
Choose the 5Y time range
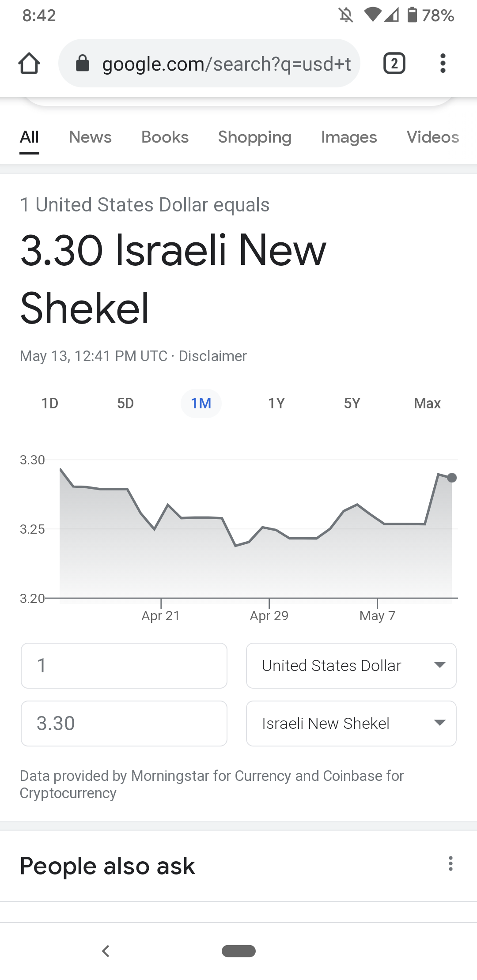(x=352, y=403)
